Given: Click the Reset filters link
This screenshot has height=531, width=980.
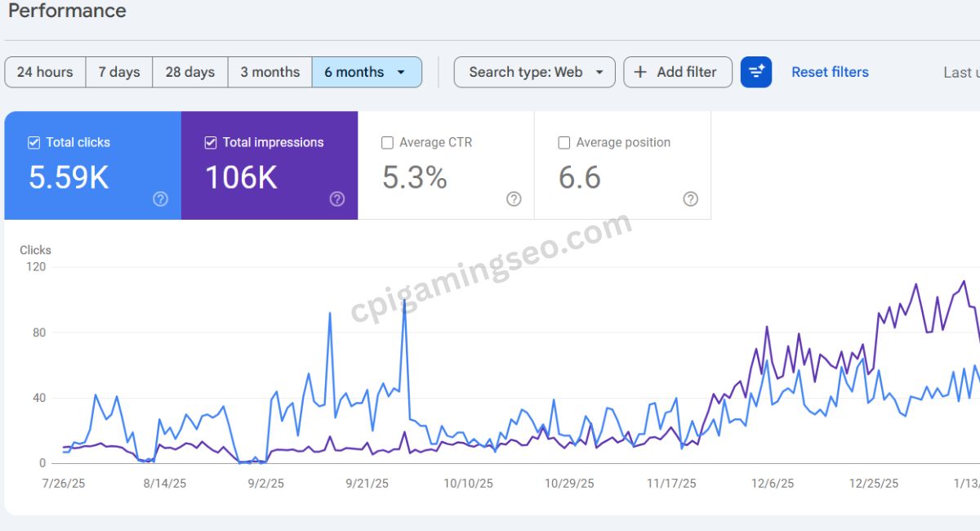Looking at the screenshot, I should pyautogui.click(x=830, y=72).
